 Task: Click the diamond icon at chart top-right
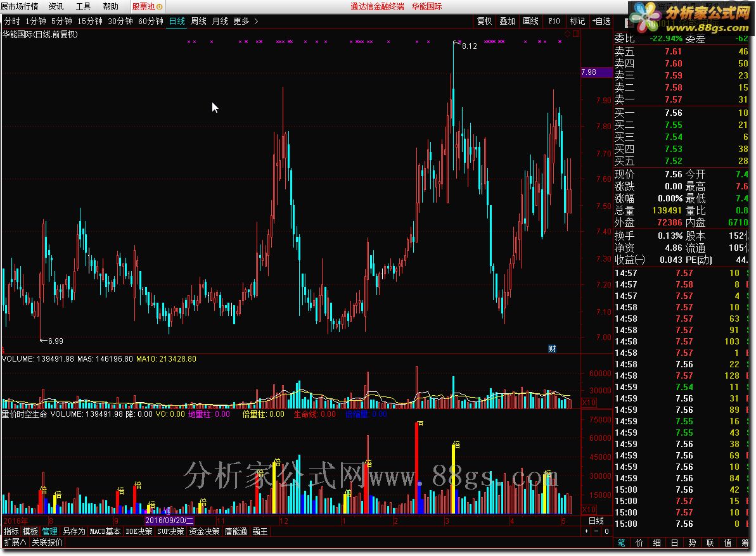568,34
